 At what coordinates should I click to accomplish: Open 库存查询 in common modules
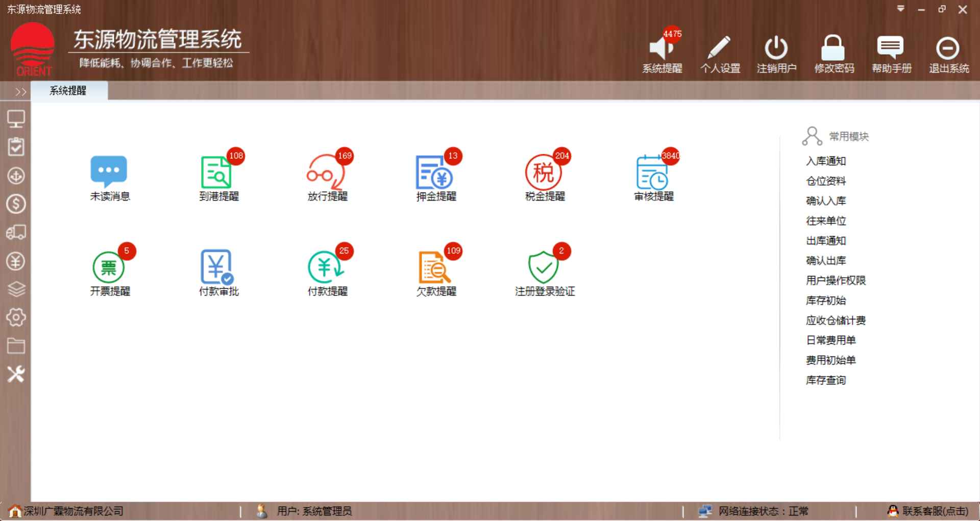pyautogui.click(x=826, y=380)
